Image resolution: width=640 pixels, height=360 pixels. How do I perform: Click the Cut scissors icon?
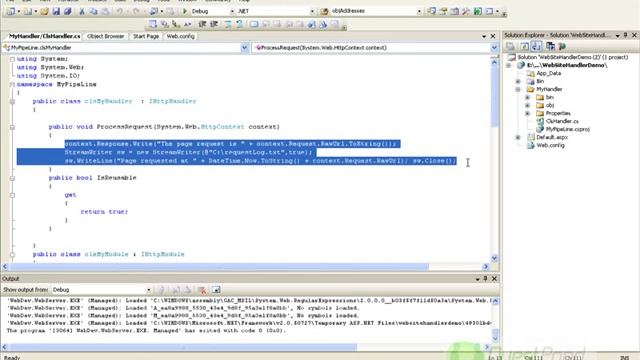point(82,11)
